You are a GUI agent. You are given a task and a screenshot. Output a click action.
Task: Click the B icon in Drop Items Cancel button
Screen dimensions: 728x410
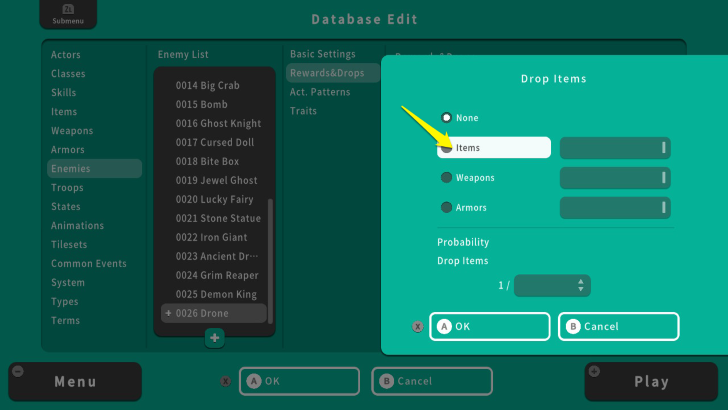572,326
